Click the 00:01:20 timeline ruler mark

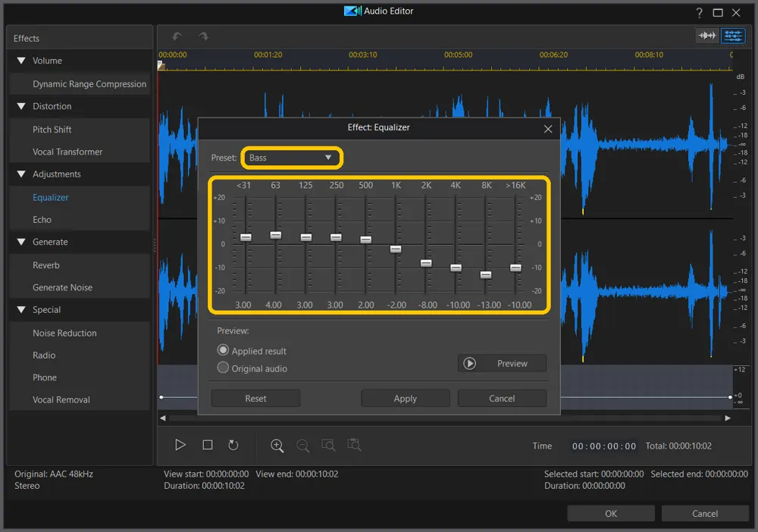pos(268,55)
